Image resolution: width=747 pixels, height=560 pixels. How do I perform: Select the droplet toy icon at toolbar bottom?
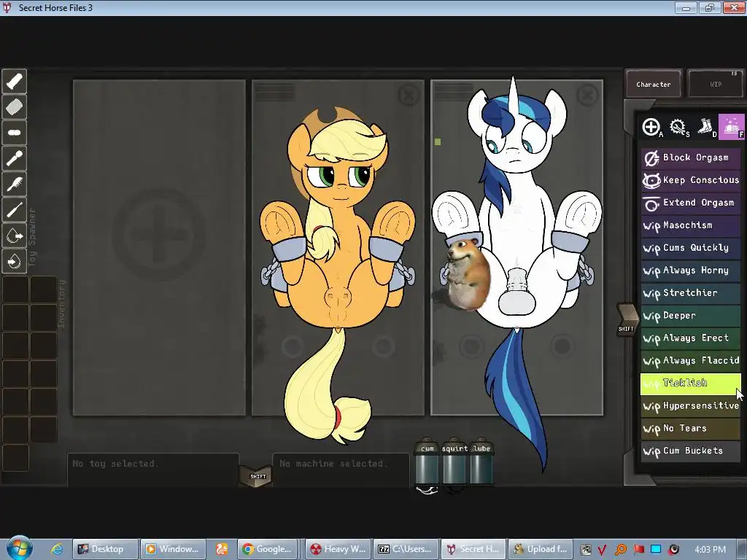coord(15,261)
